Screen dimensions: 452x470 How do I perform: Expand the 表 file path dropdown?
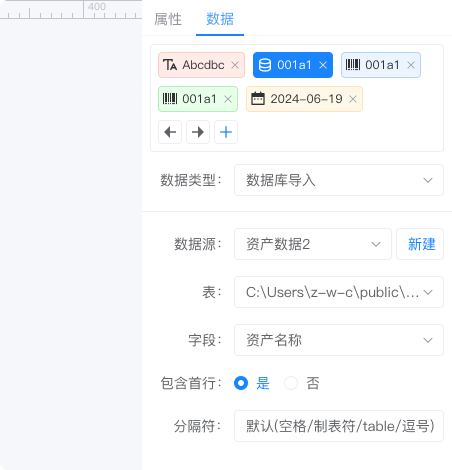(339, 292)
